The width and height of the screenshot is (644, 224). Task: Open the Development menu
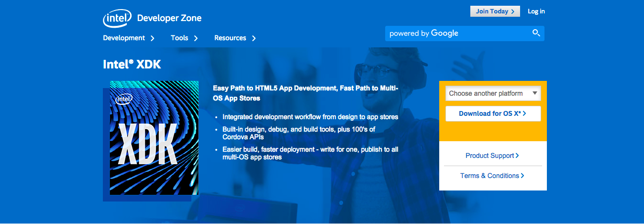[x=129, y=38]
